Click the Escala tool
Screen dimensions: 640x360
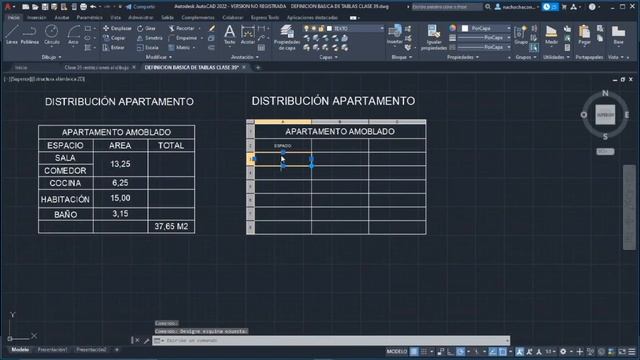pyautogui.click(x=148, y=48)
